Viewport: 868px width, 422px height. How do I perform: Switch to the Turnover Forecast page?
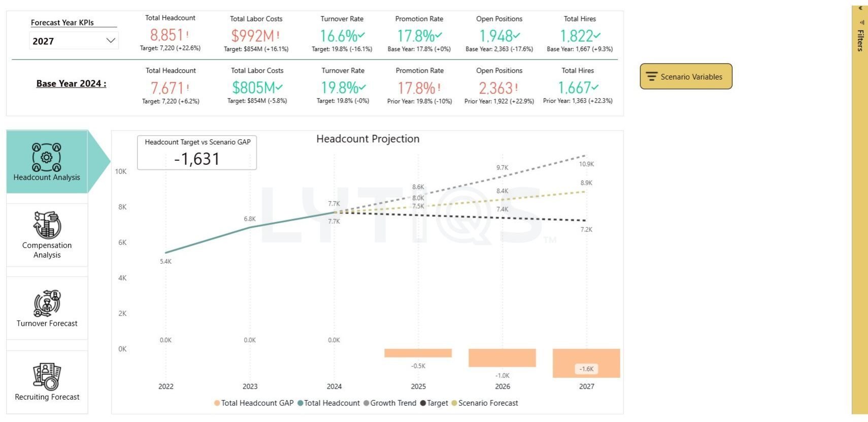[47, 323]
